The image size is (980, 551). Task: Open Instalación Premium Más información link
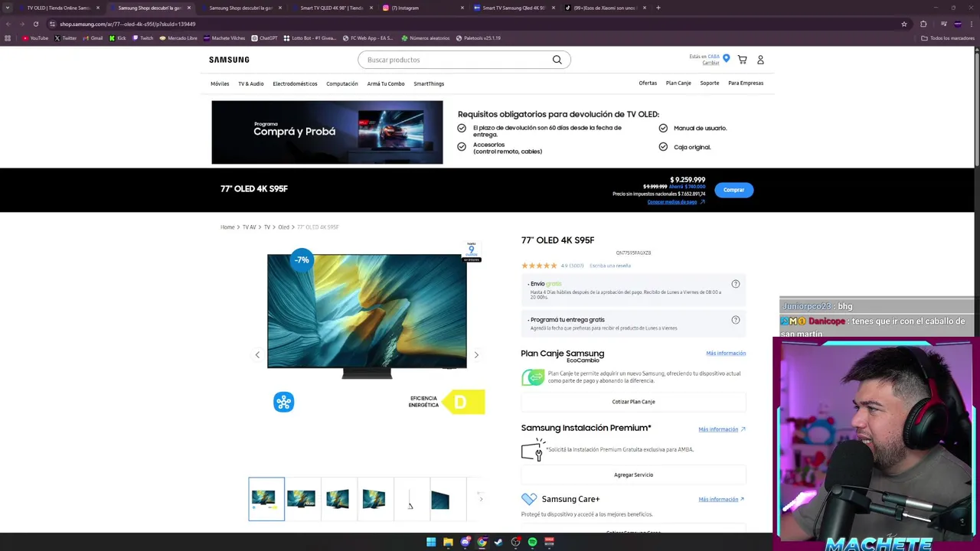point(721,429)
